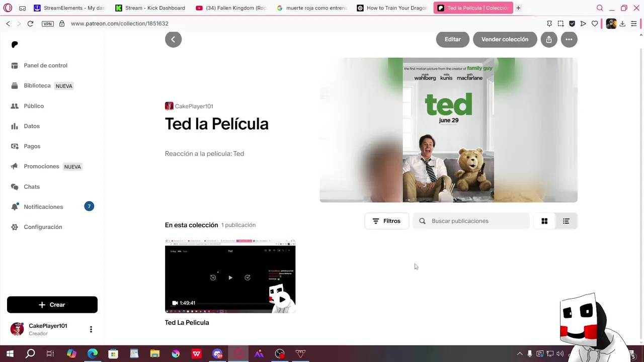
Task: Open the ad blocker shield icon
Action: [x=572, y=24]
